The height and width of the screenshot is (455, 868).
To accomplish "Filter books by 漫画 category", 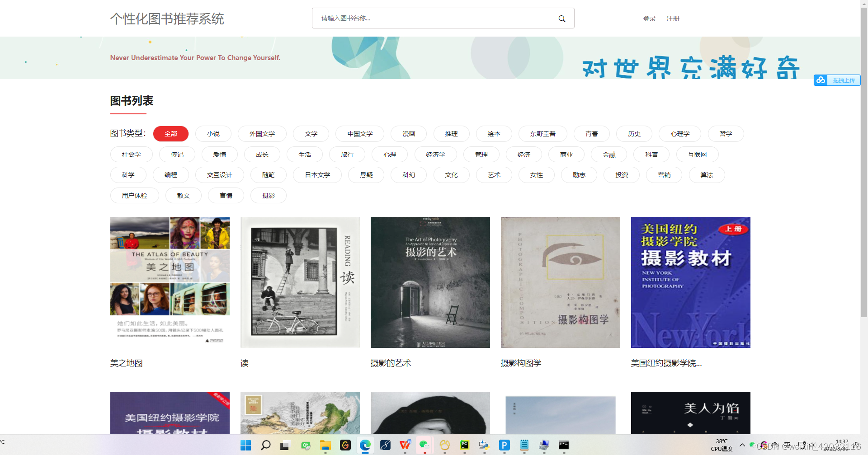I will (409, 134).
